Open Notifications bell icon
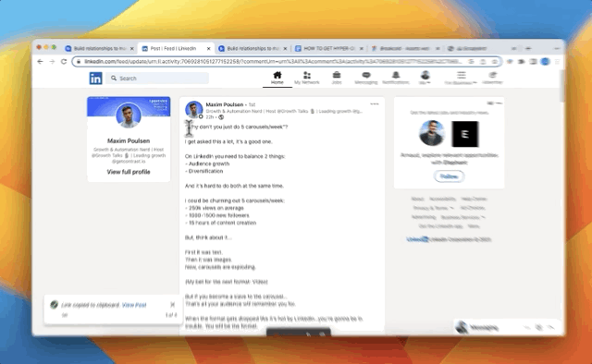Screen dimensions: 592x364 [395, 78]
